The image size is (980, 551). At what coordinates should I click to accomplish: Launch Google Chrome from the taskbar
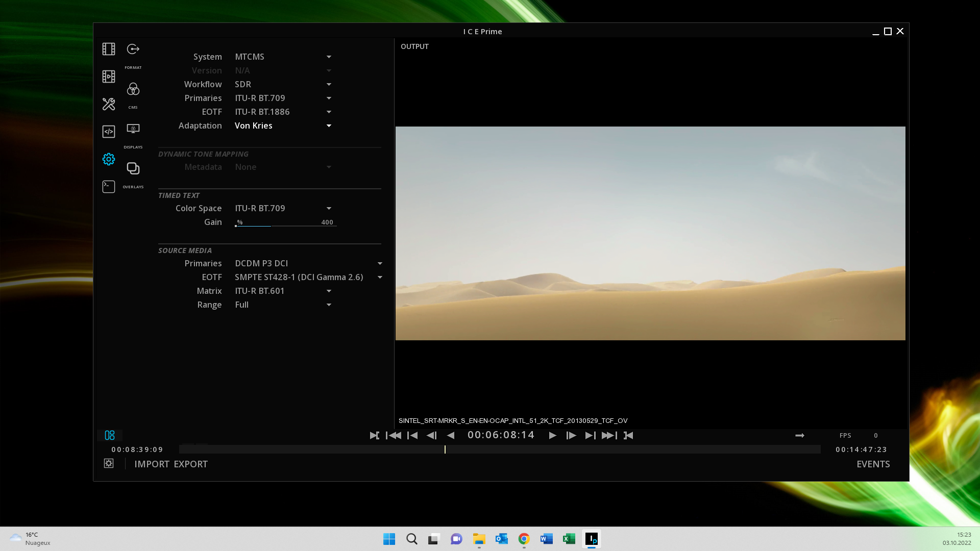click(524, 539)
